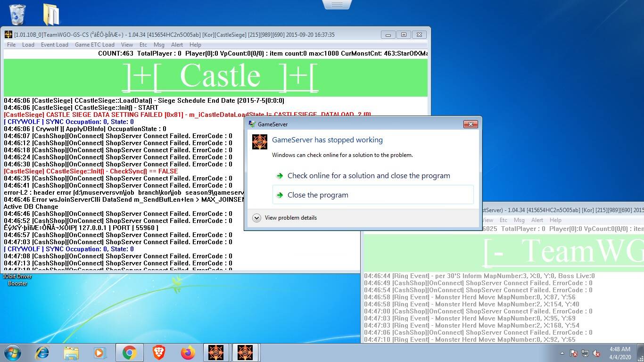This screenshot has width=644, height=362.
Task: Open Alert menu in the TeamWG window
Action: coord(537,220)
